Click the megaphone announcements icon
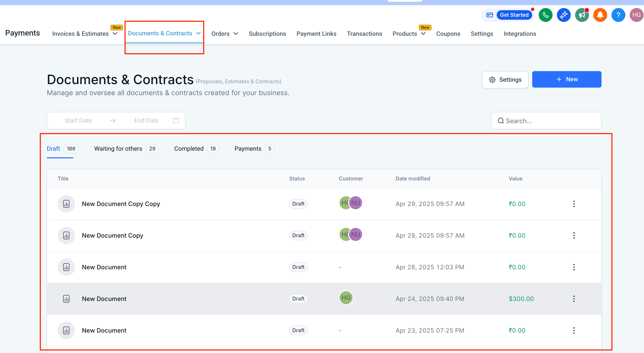The height and width of the screenshot is (353, 644). tap(582, 15)
